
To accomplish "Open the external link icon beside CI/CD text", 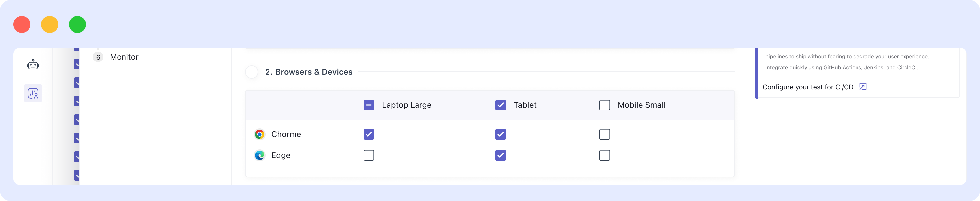I will (x=863, y=87).
